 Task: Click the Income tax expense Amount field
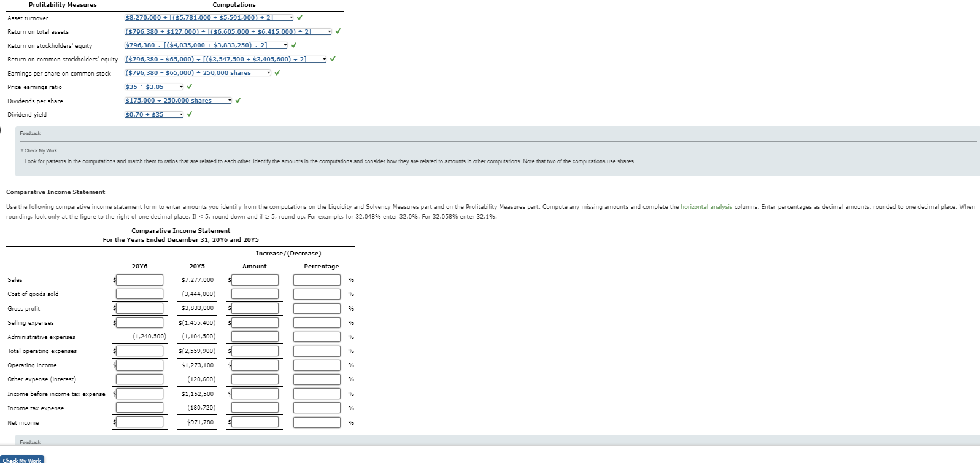point(255,408)
